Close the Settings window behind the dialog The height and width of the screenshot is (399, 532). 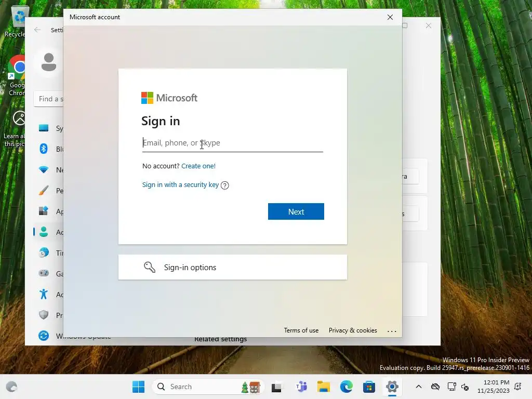[429, 26]
